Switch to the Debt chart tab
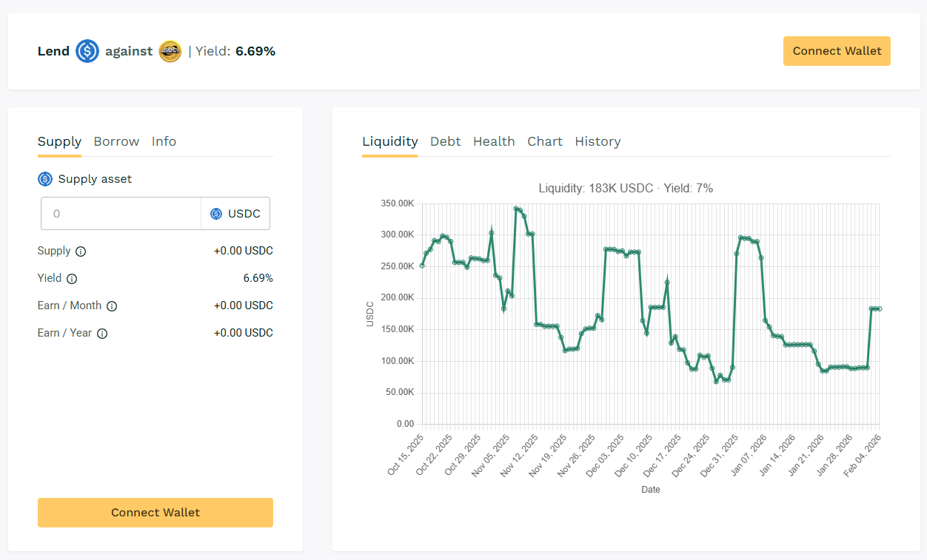 445,141
